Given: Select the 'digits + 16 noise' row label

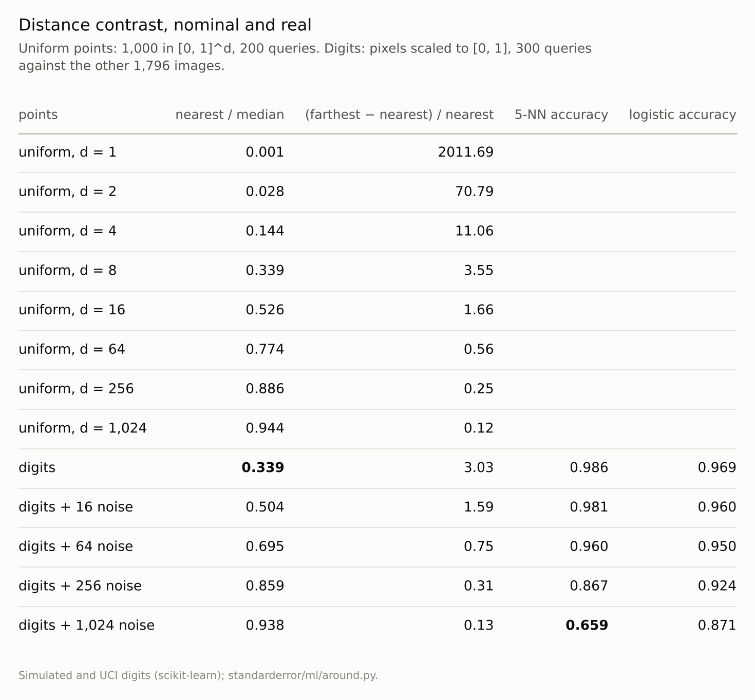Looking at the screenshot, I should pos(75,507).
